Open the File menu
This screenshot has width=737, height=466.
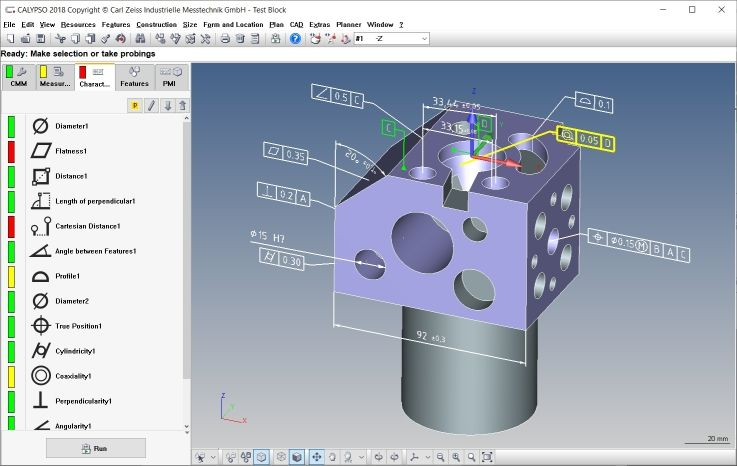[x=9, y=24]
